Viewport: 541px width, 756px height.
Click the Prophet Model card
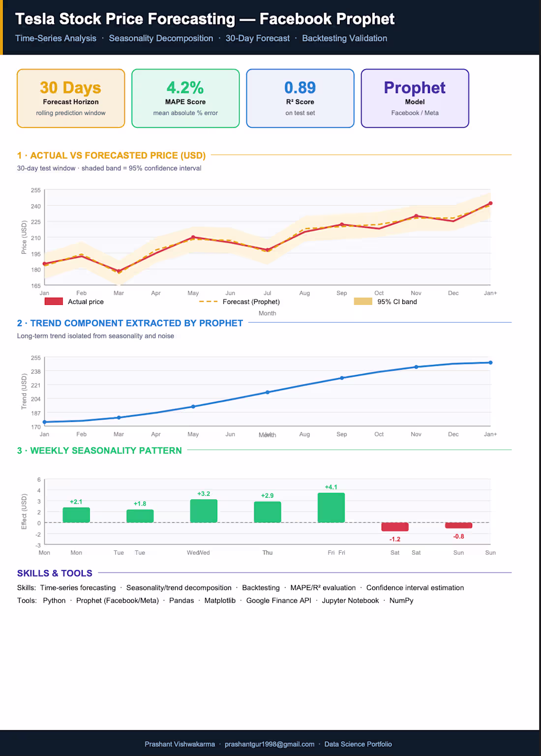click(415, 98)
